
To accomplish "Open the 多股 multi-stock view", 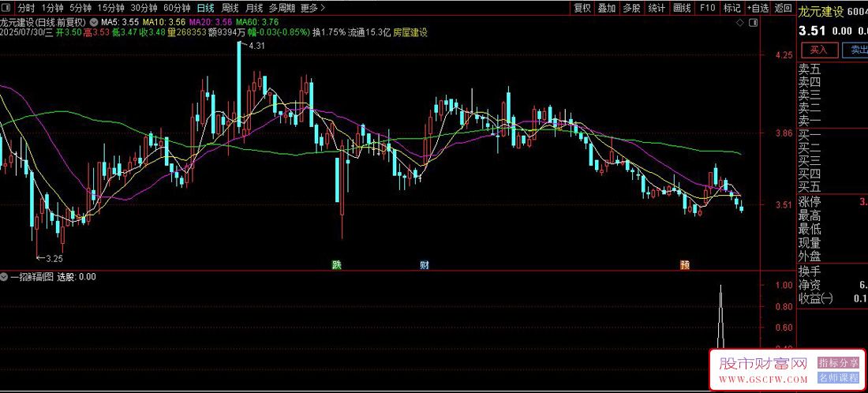I will click(631, 8).
